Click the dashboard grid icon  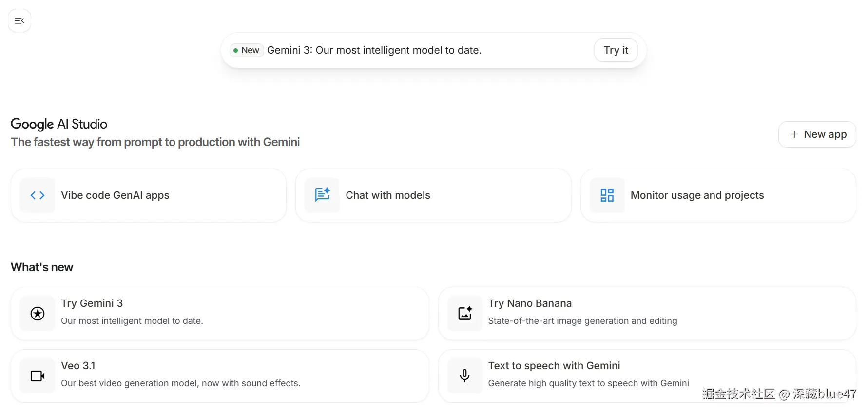[607, 195]
